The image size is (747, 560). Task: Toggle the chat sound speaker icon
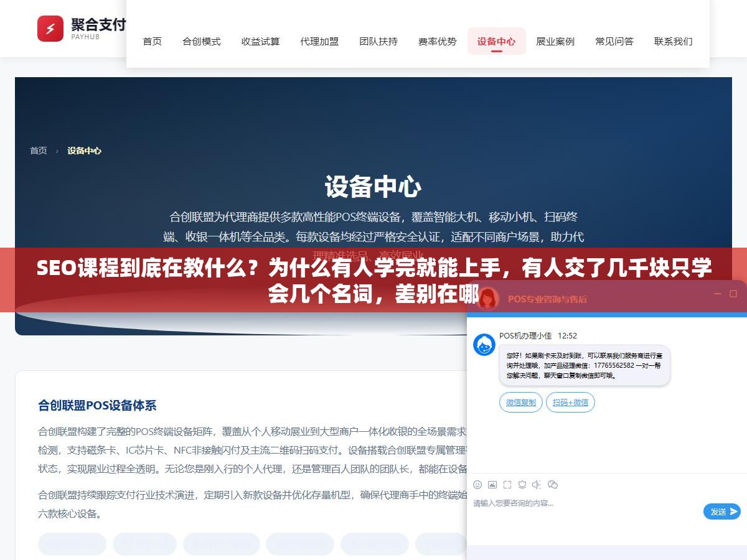[537, 485]
